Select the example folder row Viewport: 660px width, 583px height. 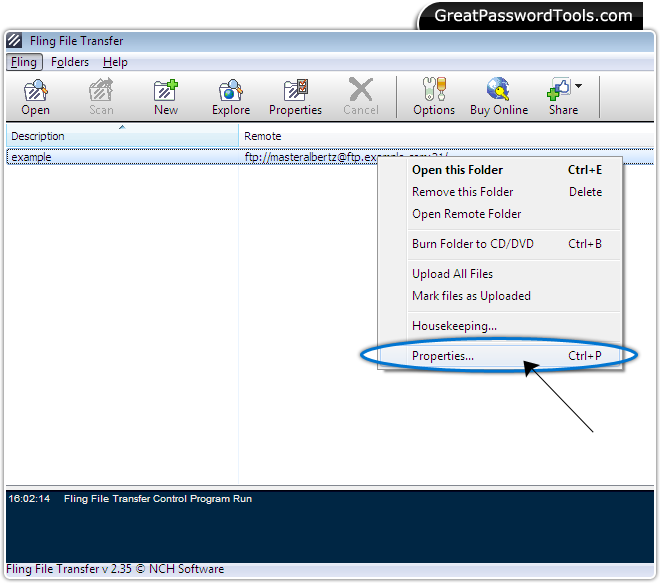330,157
